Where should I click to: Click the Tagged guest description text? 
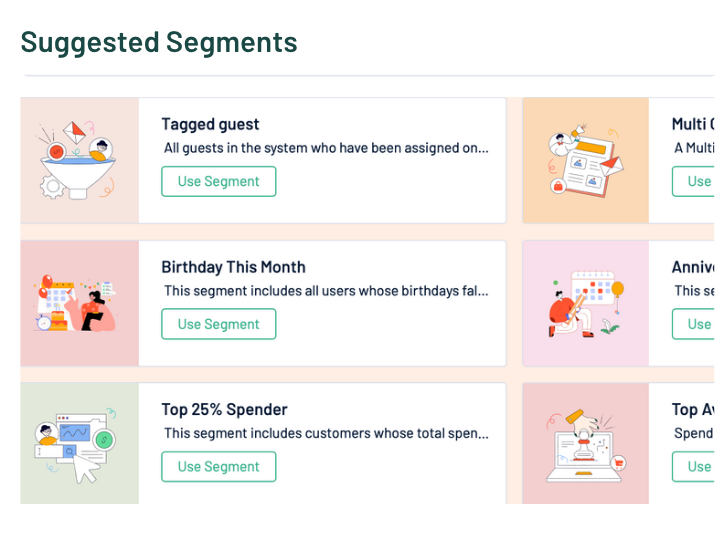coord(326,148)
